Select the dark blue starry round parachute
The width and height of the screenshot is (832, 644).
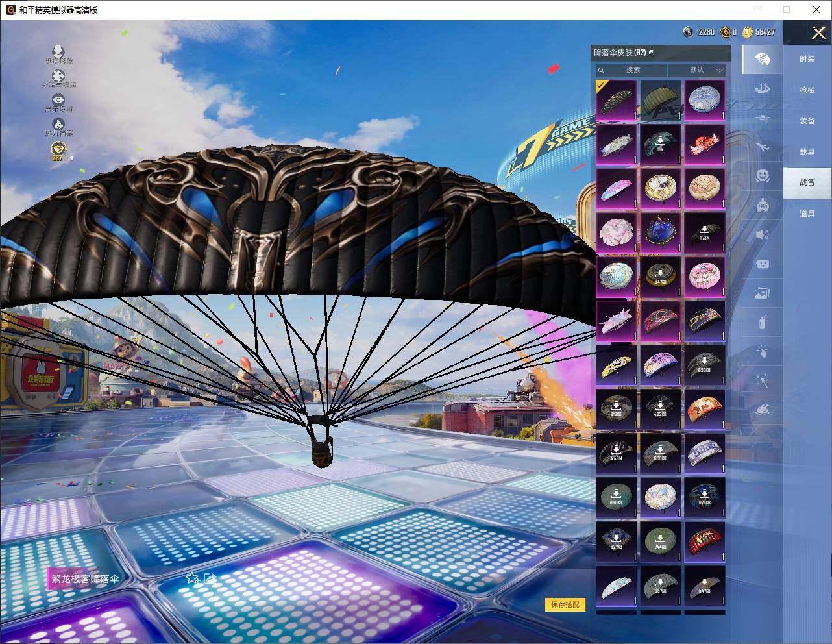661,232
